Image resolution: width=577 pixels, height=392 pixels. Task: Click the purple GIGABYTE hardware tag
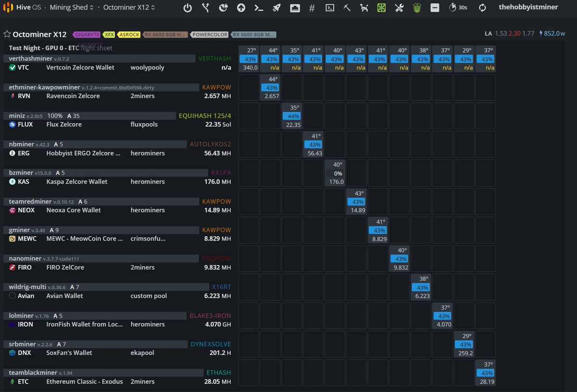tap(87, 34)
